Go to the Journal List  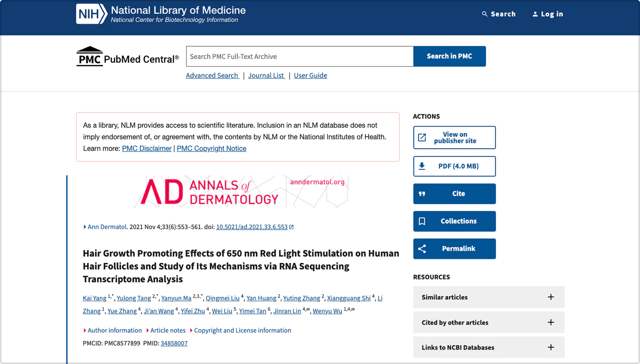(266, 75)
